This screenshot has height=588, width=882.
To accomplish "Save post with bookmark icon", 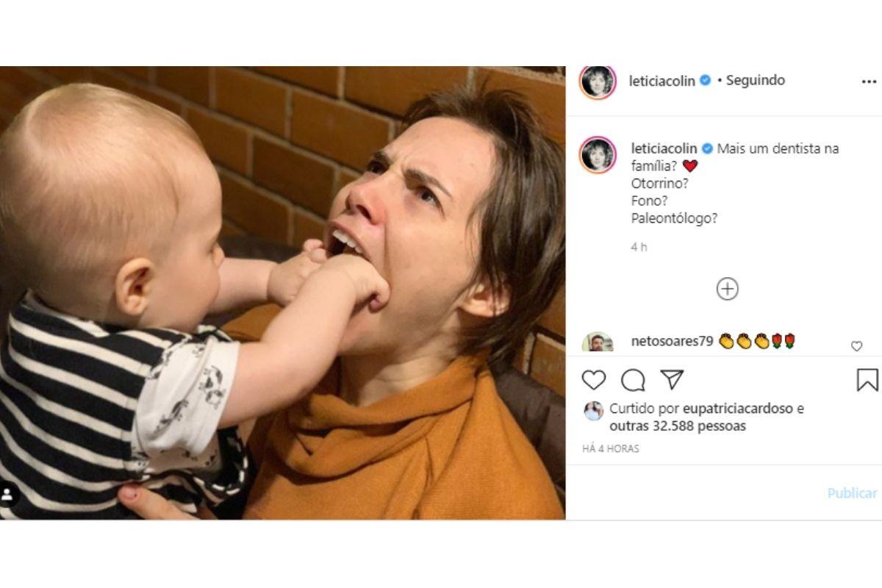I will click(867, 380).
